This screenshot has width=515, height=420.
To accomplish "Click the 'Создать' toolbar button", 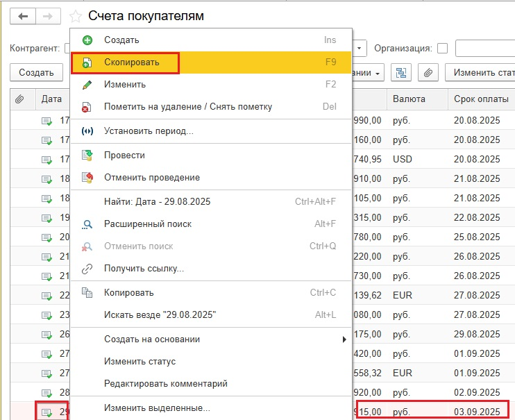I will [x=37, y=72].
